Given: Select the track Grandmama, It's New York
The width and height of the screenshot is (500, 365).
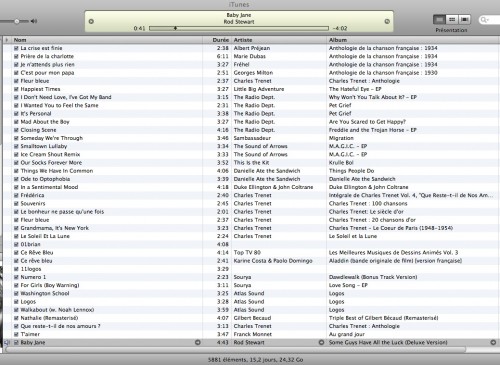Looking at the screenshot, I should [55, 228].
